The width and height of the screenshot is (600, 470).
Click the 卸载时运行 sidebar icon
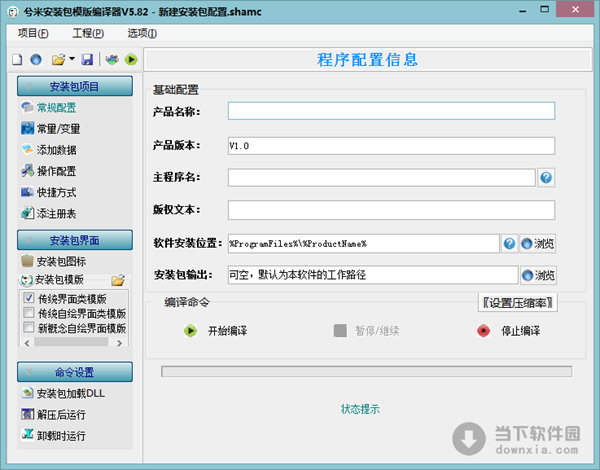[28, 435]
